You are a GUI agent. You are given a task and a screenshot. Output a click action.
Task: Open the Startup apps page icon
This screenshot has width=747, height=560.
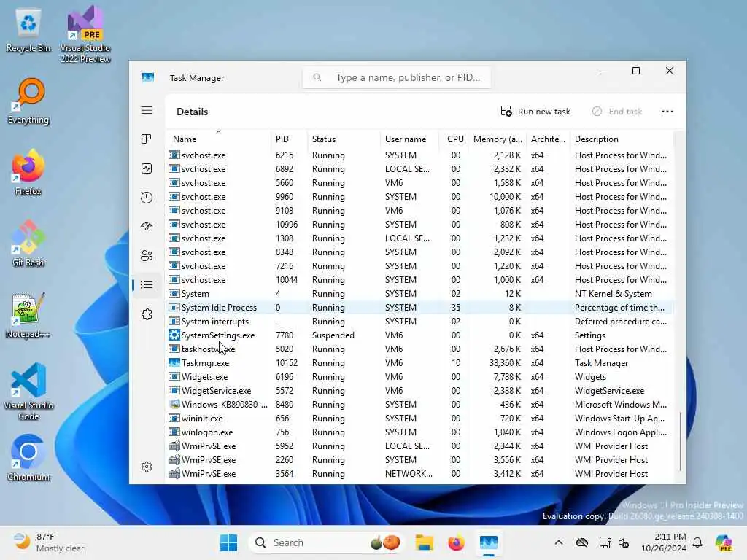[147, 226]
